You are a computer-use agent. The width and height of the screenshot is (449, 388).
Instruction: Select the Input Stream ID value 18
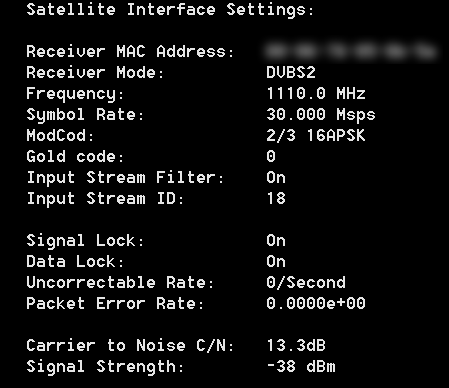276,198
